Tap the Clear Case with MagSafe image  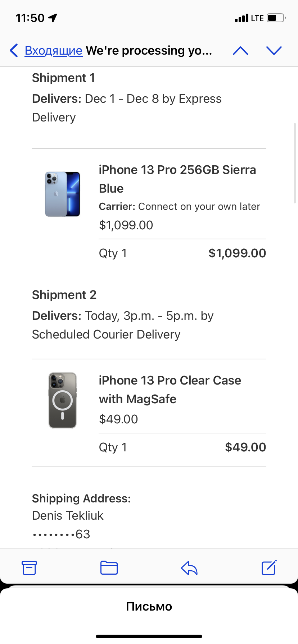tap(63, 400)
